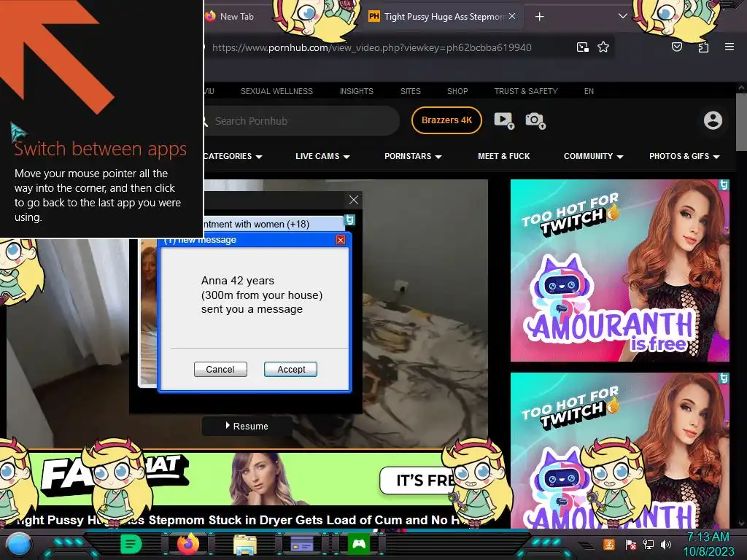Image resolution: width=747 pixels, height=560 pixels.
Task: Open the Start orb in taskbar
Action: point(18,545)
